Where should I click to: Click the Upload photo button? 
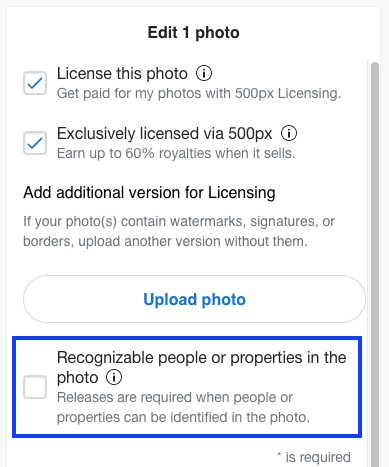pos(194,299)
